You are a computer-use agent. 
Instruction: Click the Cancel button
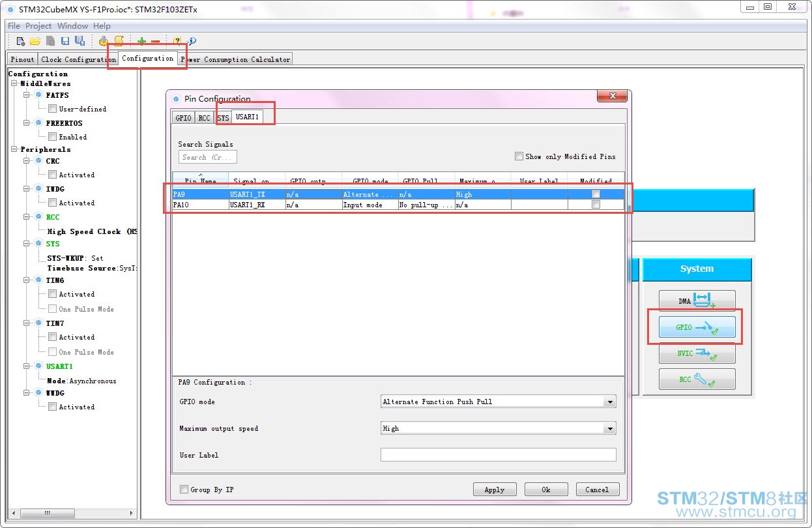pyautogui.click(x=597, y=490)
